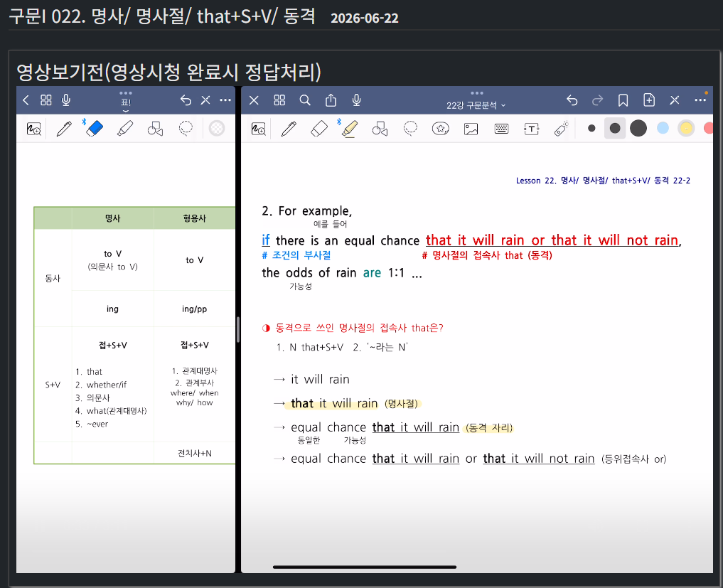Open more options in left pane
723x588 pixels.
pyautogui.click(x=225, y=100)
